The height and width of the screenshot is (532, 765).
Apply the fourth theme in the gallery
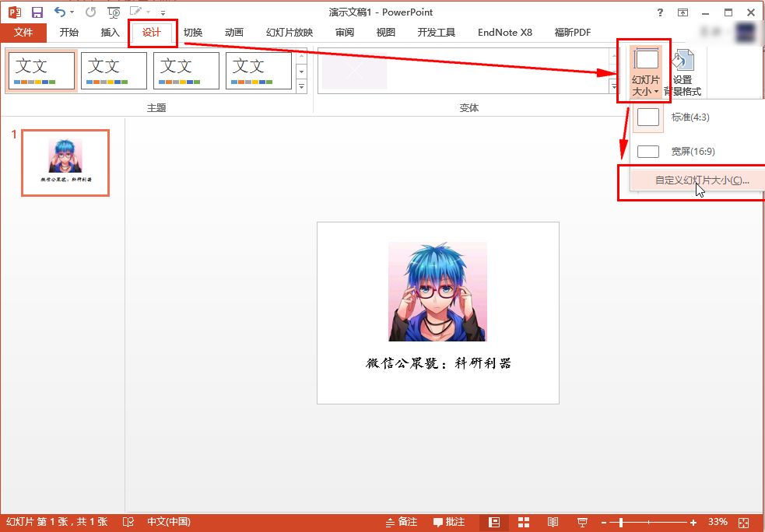(258, 71)
